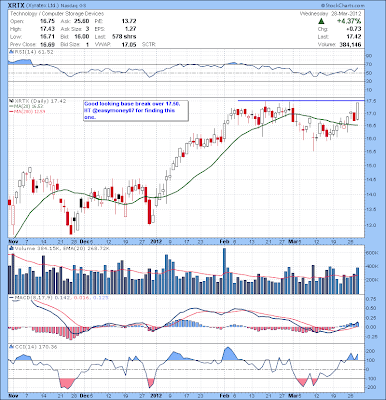This screenshot has height=400, width=386.
Task: Click the blue 17.50 resistance line
Action: [301, 100]
